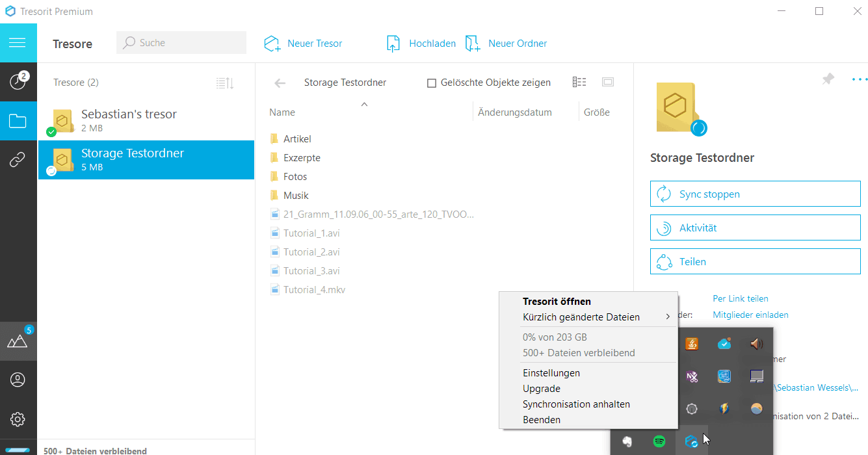Click the round dial tray icon
Screen dimensions: 868x455
tap(692, 408)
